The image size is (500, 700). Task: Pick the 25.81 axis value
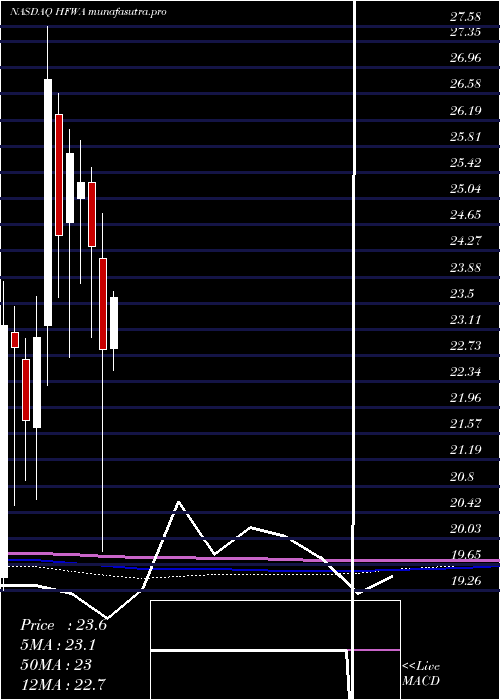[x=465, y=136]
